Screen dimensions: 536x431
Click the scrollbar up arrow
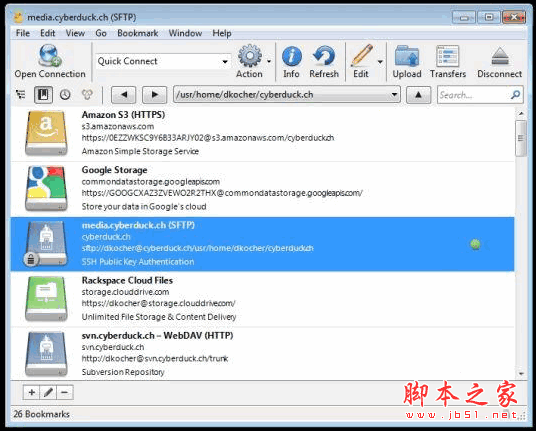coord(521,113)
